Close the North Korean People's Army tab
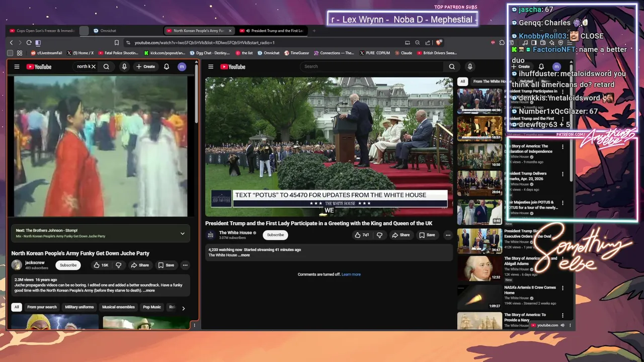 point(230,31)
